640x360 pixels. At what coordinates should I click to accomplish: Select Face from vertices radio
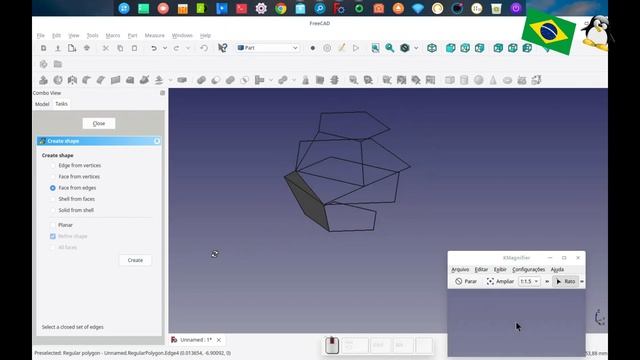click(53, 177)
